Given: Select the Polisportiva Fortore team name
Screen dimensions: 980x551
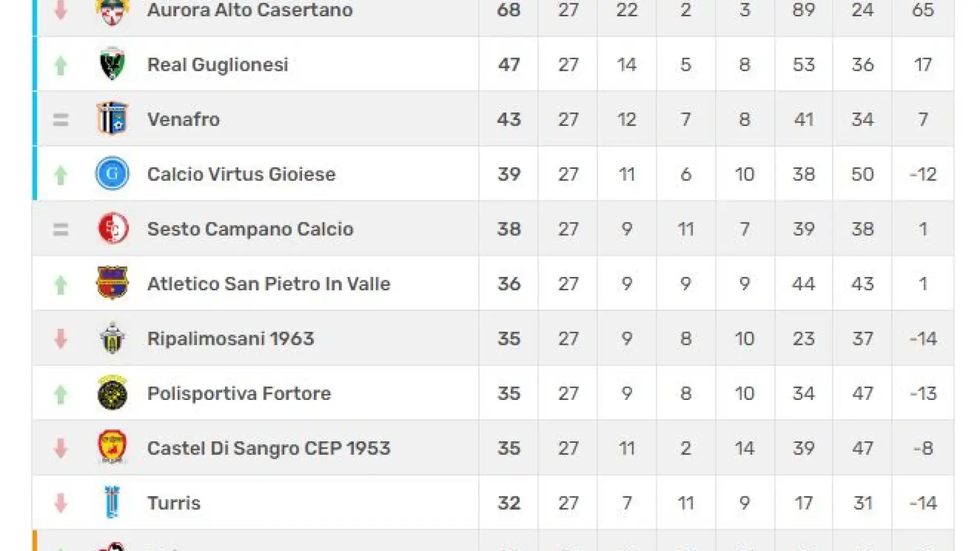Looking at the screenshot, I should (x=239, y=393).
